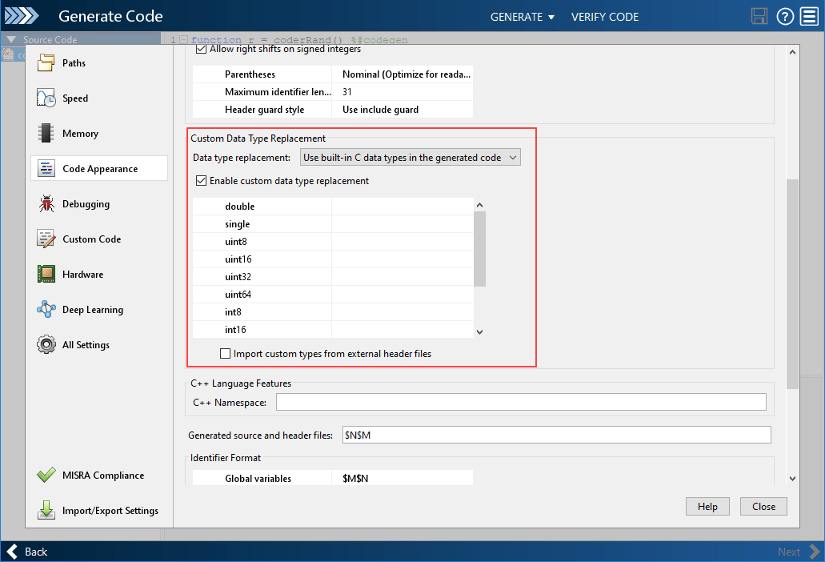
Task: Switch to Speed settings tab
Action: [x=99, y=98]
